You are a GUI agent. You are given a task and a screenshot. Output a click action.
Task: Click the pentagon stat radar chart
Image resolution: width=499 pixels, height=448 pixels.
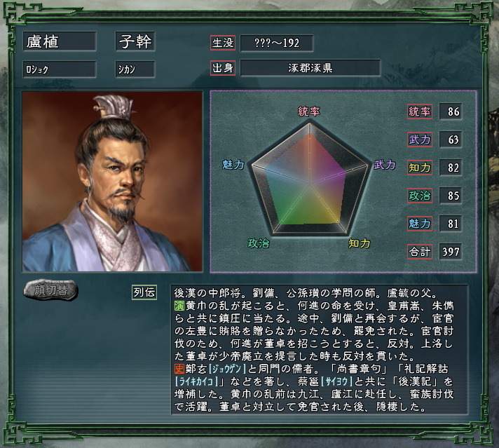pos(309,178)
